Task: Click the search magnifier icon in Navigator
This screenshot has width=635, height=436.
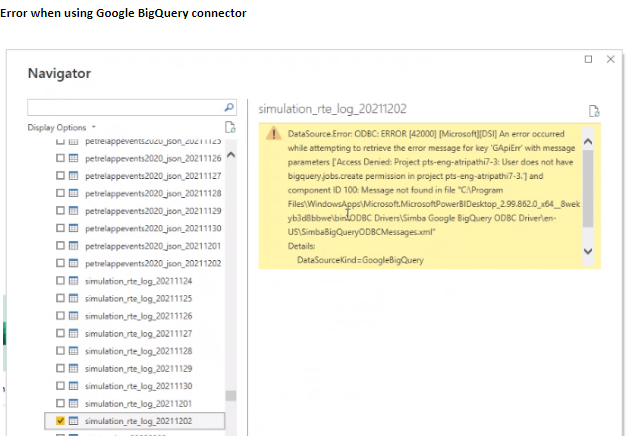Action: pos(229,107)
